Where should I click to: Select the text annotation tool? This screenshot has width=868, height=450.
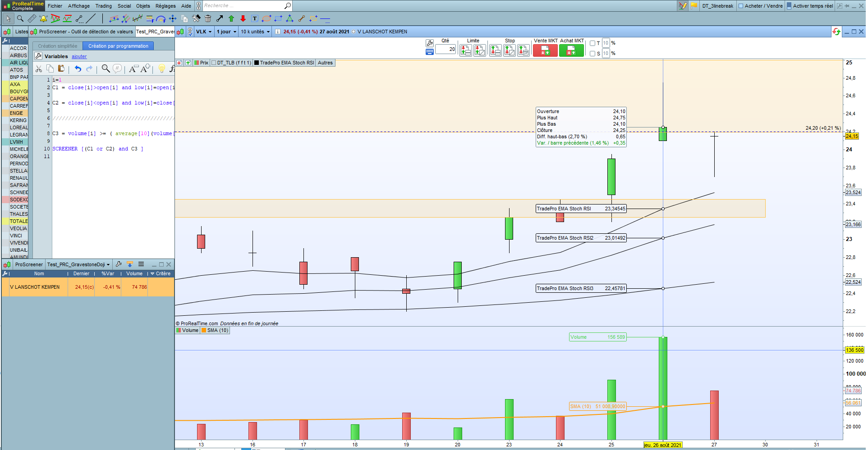[x=255, y=18]
